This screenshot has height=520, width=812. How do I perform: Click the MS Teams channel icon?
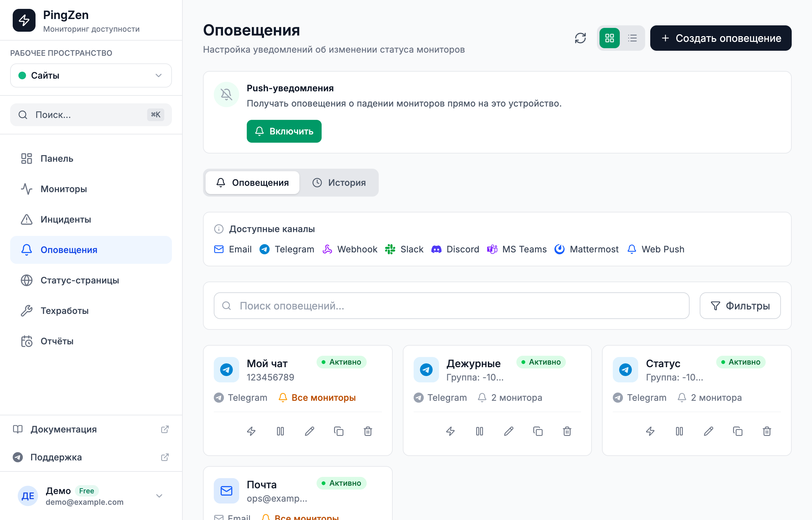[492, 249]
